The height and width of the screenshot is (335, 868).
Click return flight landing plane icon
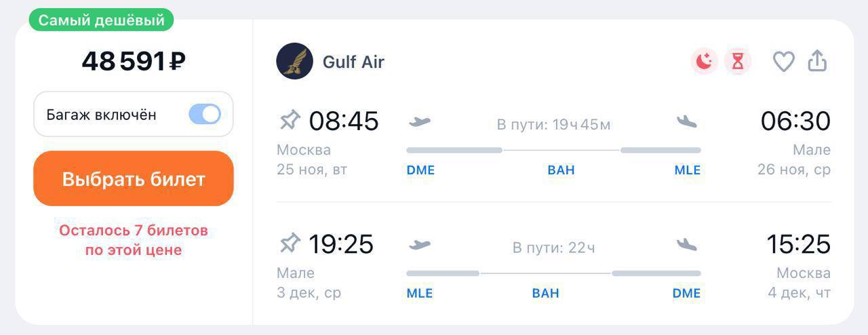pyautogui.click(x=687, y=244)
